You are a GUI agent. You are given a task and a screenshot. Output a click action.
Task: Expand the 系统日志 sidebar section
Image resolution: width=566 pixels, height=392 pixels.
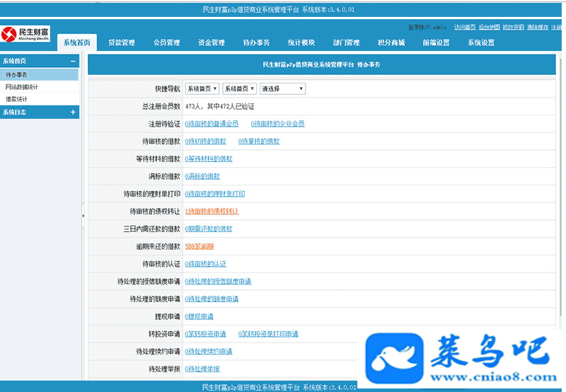tap(73, 112)
